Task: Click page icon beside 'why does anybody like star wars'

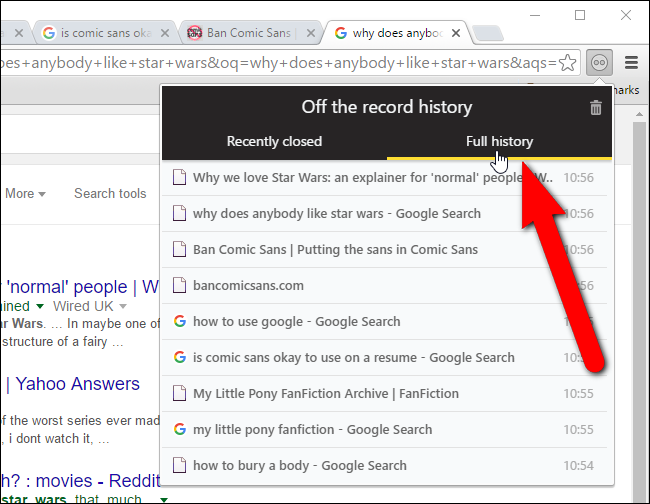Action: (x=179, y=213)
